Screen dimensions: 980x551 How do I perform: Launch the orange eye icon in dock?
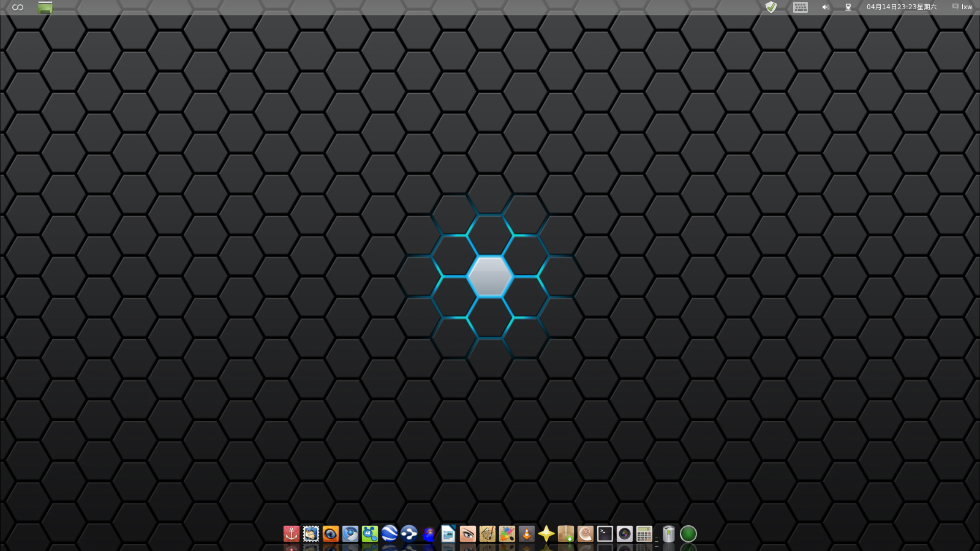click(x=331, y=534)
